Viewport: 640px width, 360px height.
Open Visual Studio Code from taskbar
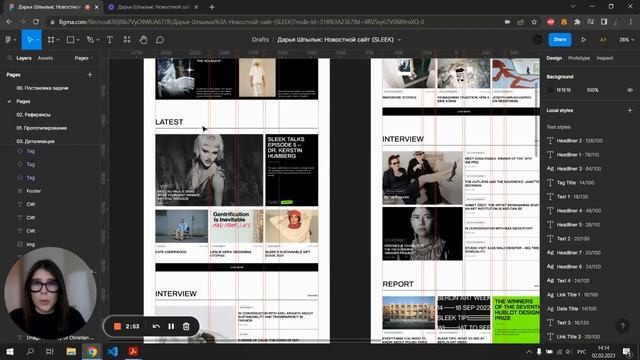(x=113, y=351)
